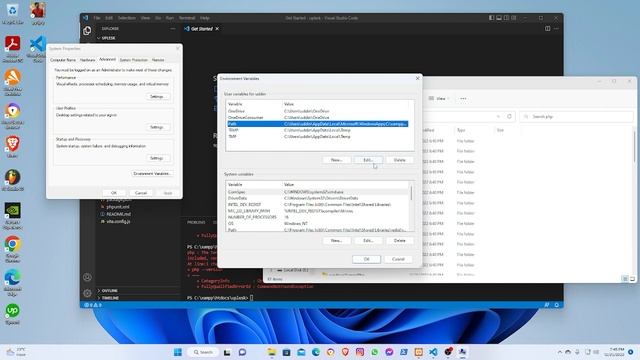
Task: Launch Brave browser from the desktop
Action: click(x=13, y=147)
